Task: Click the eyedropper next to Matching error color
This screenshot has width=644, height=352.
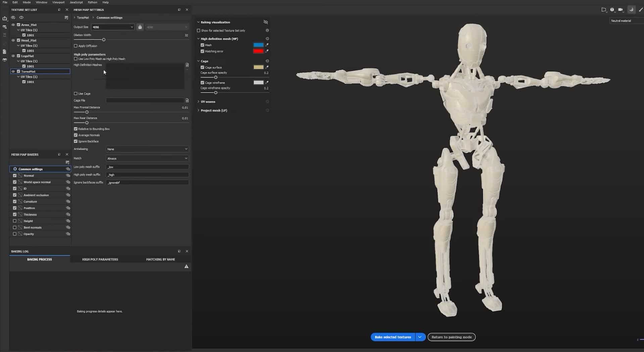Action: tap(267, 51)
